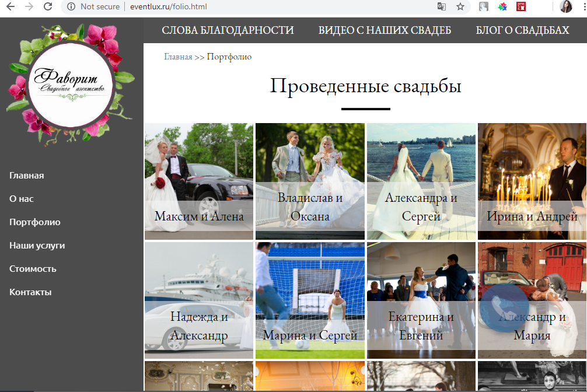
Task: Click the red castle extension icon
Action: (x=521, y=6)
